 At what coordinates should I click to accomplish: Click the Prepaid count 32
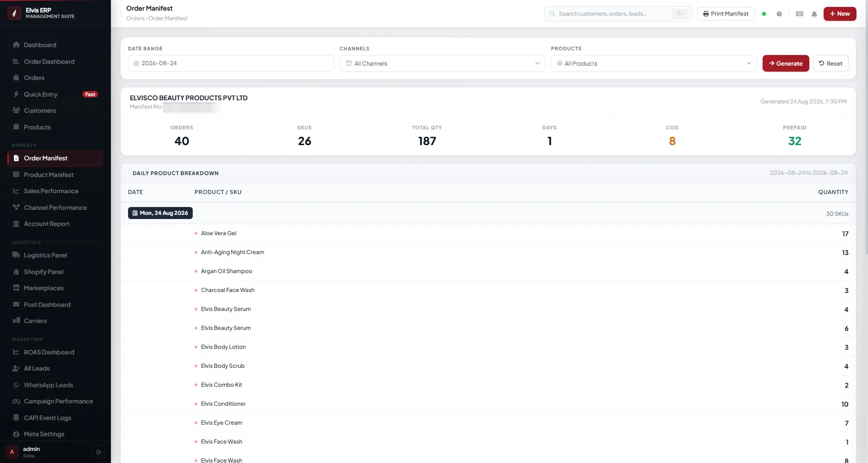click(x=795, y=141)
